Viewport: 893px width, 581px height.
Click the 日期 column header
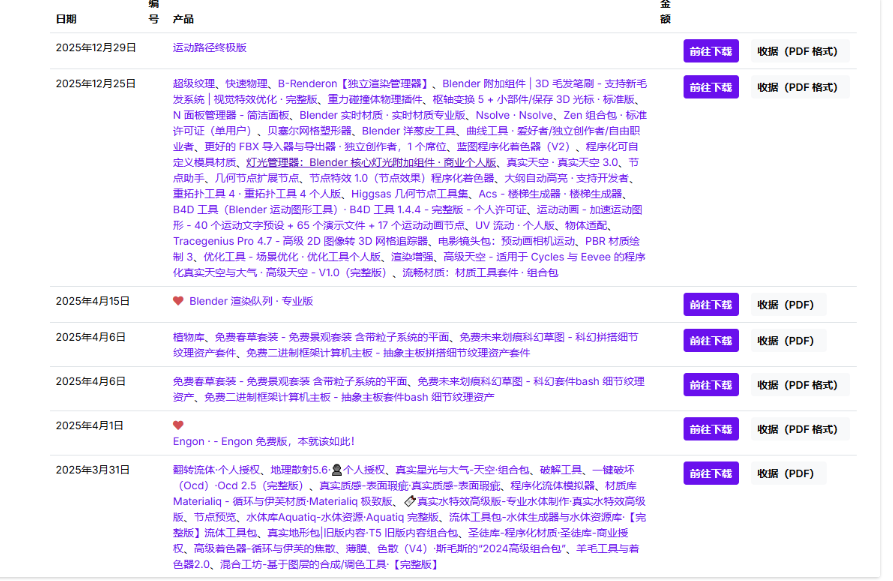pyautogui.click(x=66, y=19)
